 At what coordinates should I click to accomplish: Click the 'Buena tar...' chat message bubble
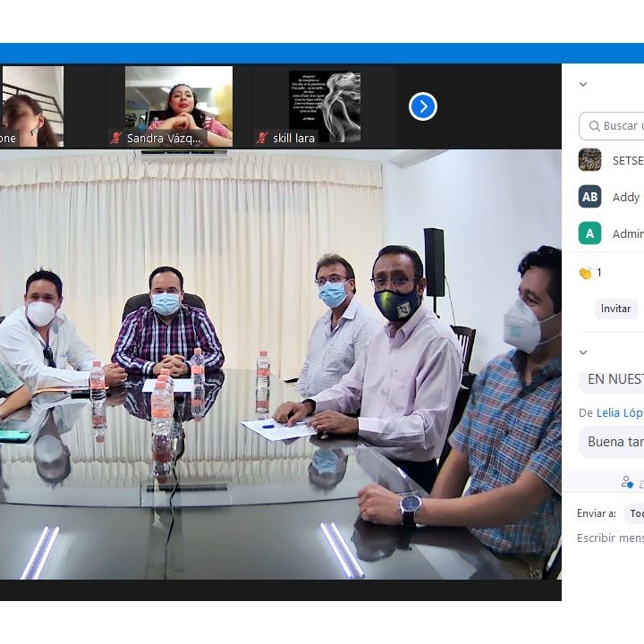(x=615, y=442)
